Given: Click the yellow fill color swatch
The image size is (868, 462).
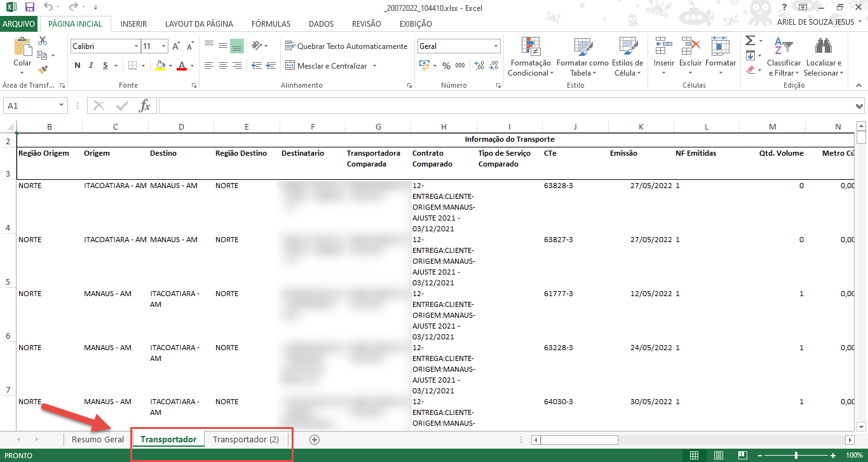Looking at the screenshot, I should pos(159,65).
